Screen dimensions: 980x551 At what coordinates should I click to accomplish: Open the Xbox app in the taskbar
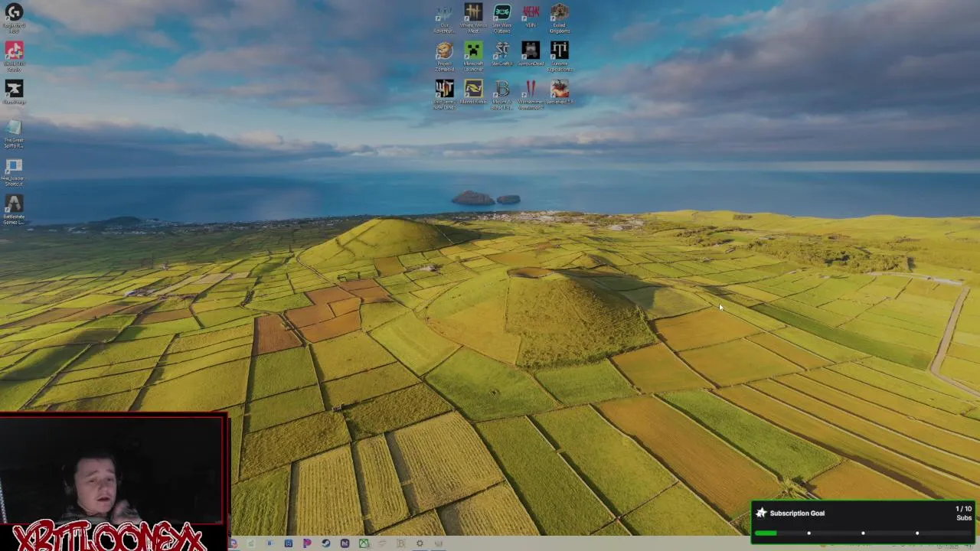[364, 543]
